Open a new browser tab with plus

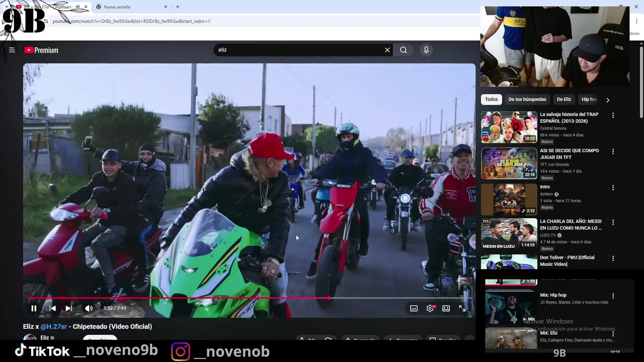click(178, 7)
